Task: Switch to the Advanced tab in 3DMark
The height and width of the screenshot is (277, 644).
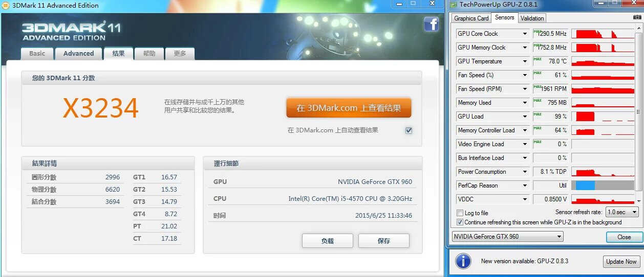Action: pos(78,53)
